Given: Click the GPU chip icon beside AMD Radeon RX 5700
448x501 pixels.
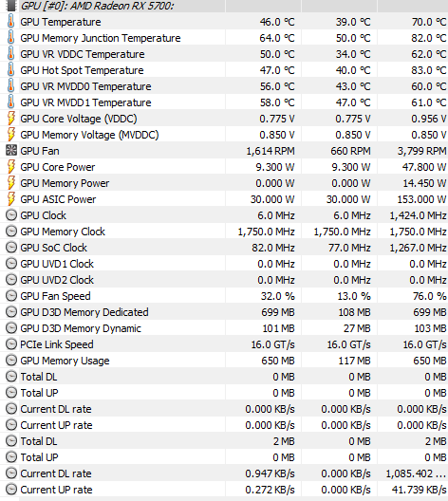Looking at the screenshot, I should [x=10, y=6].
